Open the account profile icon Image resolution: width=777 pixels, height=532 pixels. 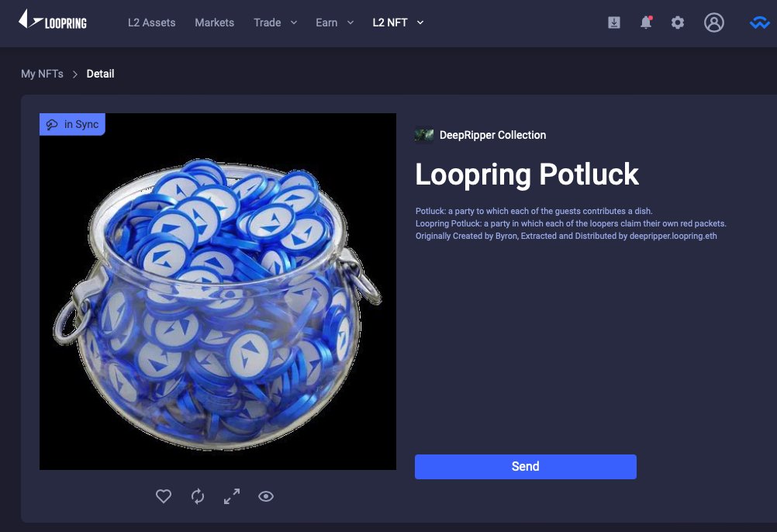coord(714,22)
